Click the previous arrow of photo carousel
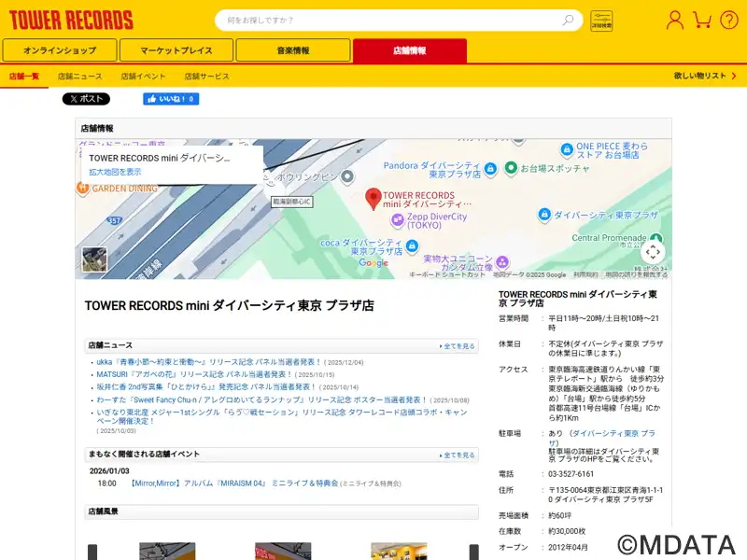 point(92,553)
